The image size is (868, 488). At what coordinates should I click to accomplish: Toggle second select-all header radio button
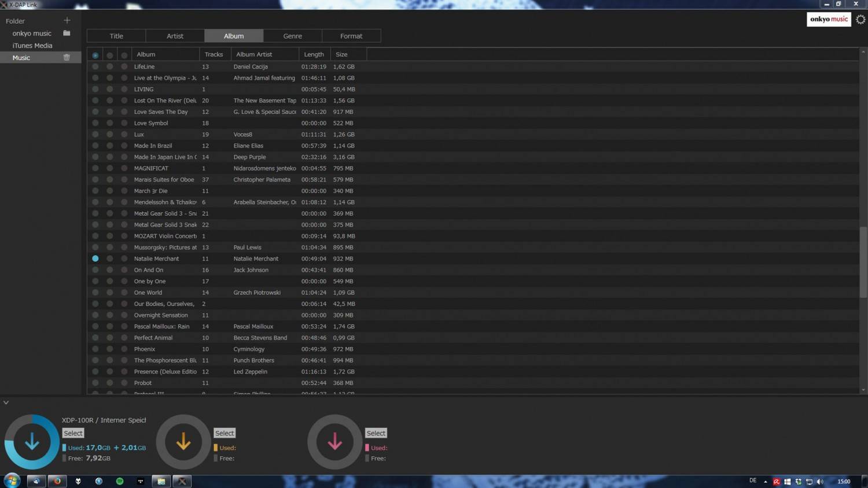(x=110, y=55)
